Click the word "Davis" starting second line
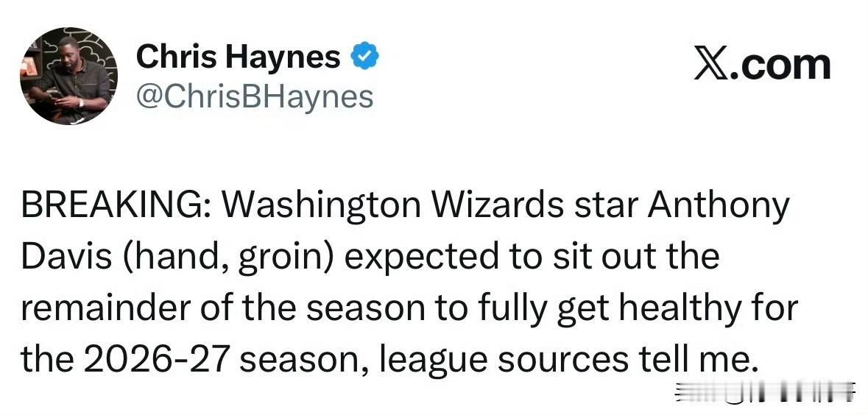Image resolution: width=868 pixels, height=415 pixels. pos(66,258)
